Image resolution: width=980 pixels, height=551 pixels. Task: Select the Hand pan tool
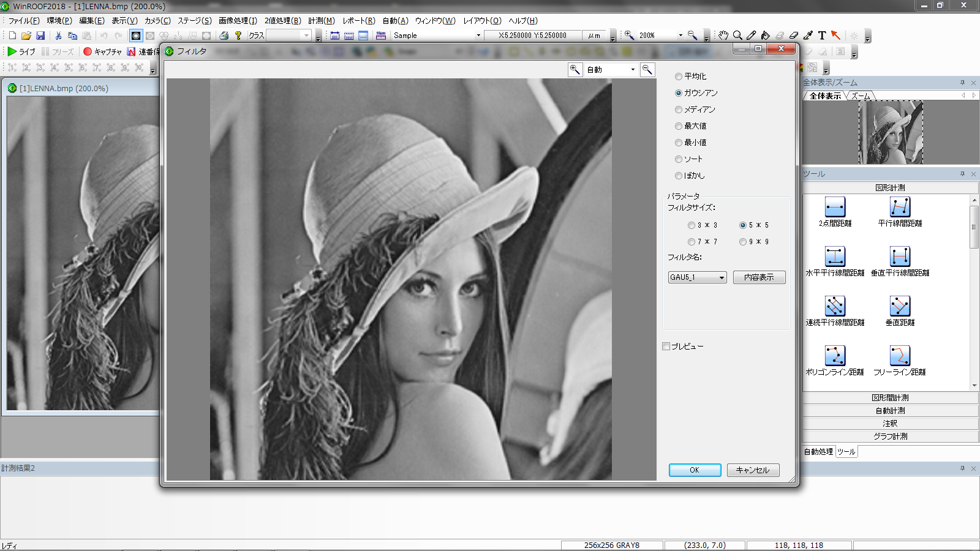(723, 36)
